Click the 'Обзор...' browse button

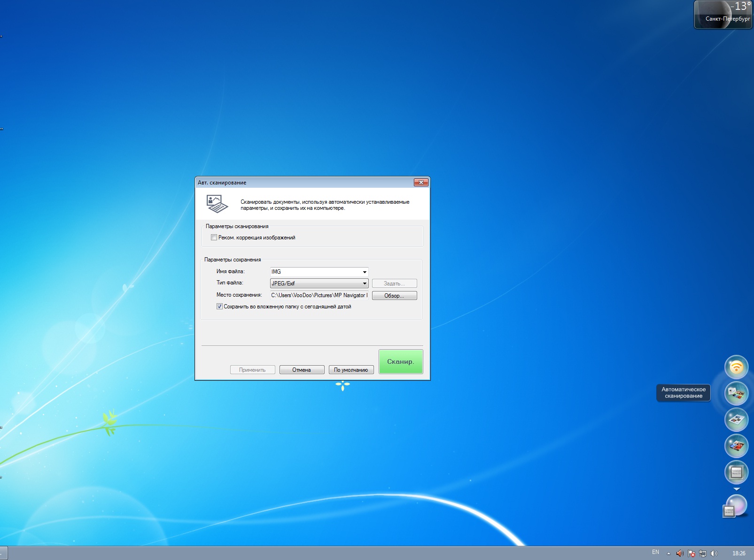click(x=394, y=296)
